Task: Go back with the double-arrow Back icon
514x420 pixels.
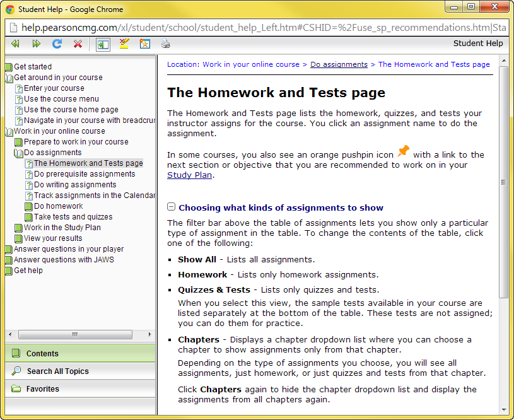Action: tap(15, 44)
